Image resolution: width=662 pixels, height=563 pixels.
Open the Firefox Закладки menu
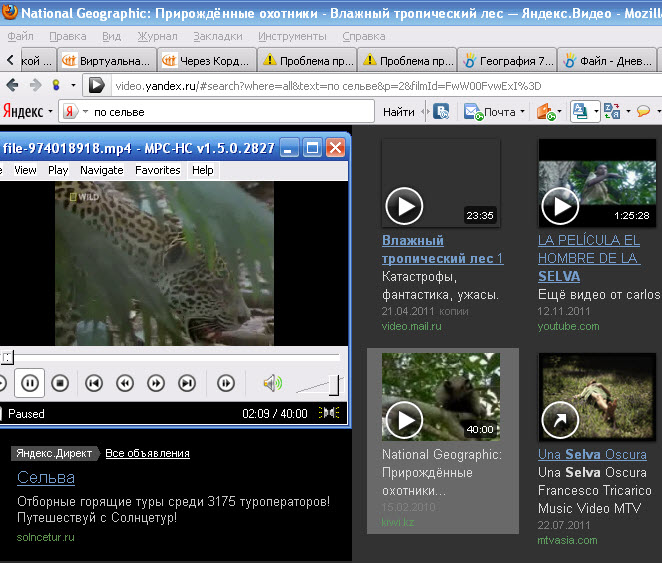pyautogui.click(x=217, y=36)
